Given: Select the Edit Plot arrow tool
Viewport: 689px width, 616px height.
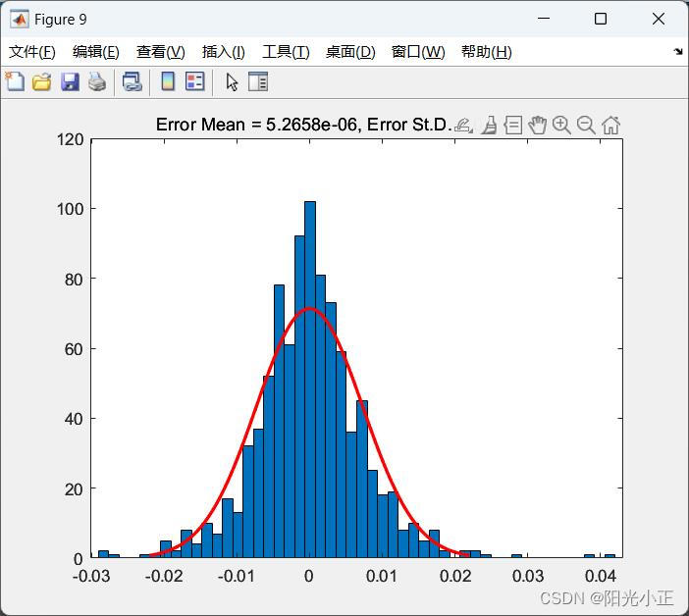Looking at the screenshot, I should point(232,82).
